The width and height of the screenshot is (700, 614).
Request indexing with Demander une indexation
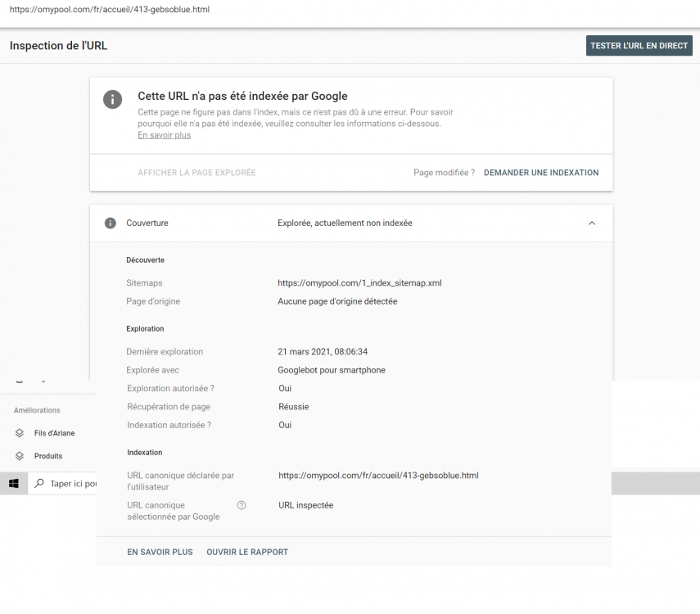click(541, 173)
